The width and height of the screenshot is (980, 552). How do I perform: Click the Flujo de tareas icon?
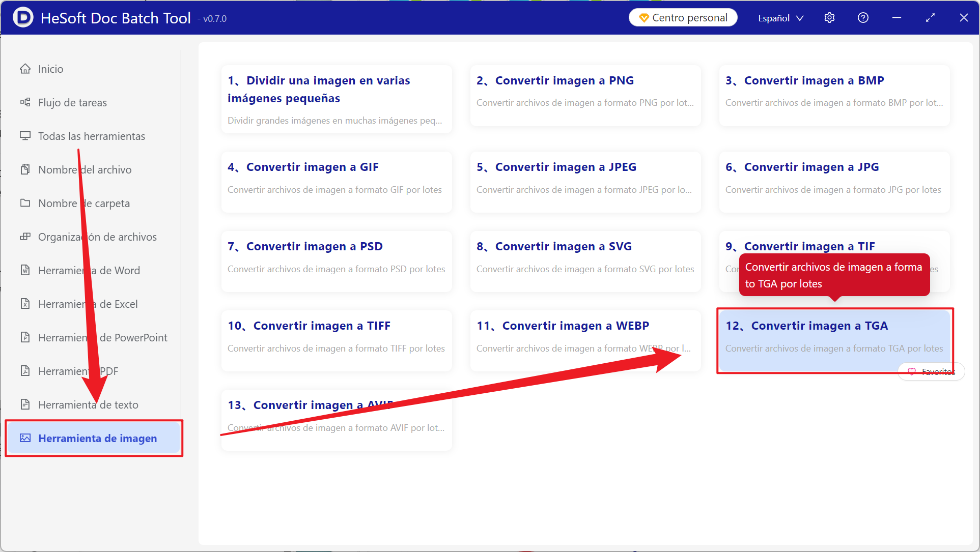click(x=25, y=102)
